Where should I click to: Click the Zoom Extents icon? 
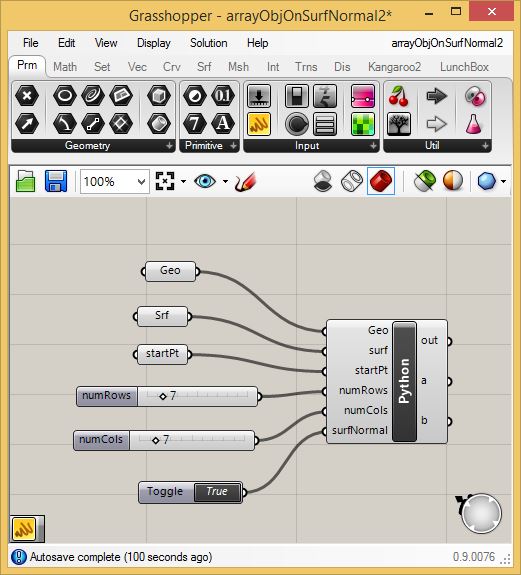[x=165, y=181]
